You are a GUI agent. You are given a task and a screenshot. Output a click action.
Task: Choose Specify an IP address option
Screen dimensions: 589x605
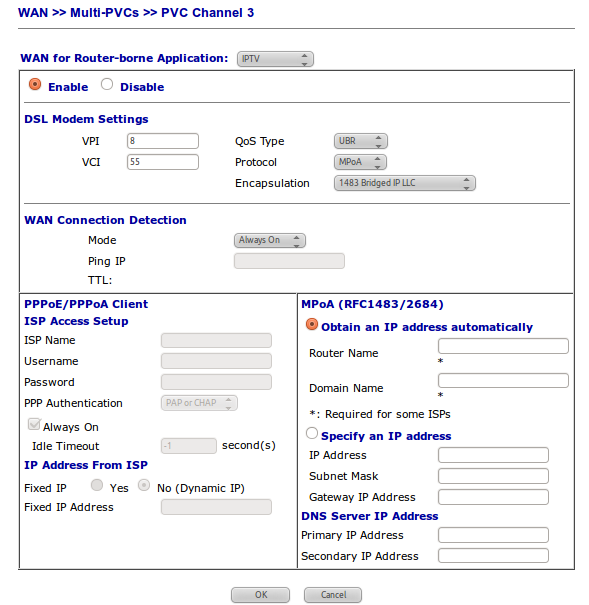click(x=312, y=433)
